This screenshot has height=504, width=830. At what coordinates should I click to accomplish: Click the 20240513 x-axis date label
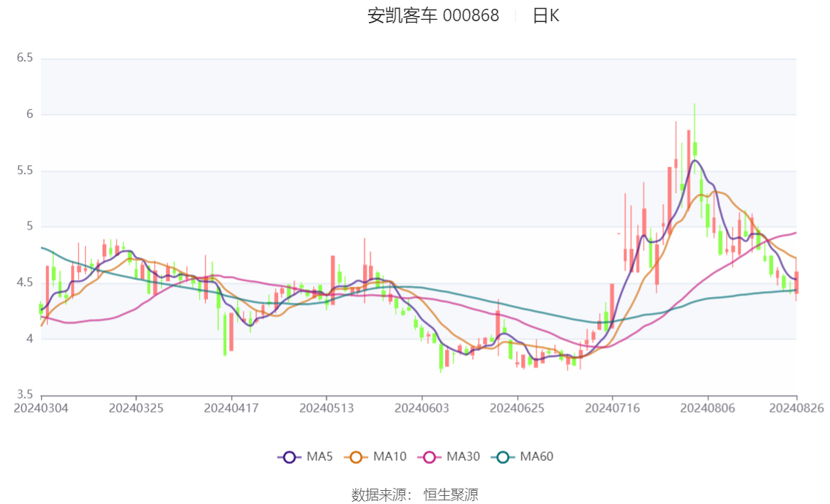[326, 408]
